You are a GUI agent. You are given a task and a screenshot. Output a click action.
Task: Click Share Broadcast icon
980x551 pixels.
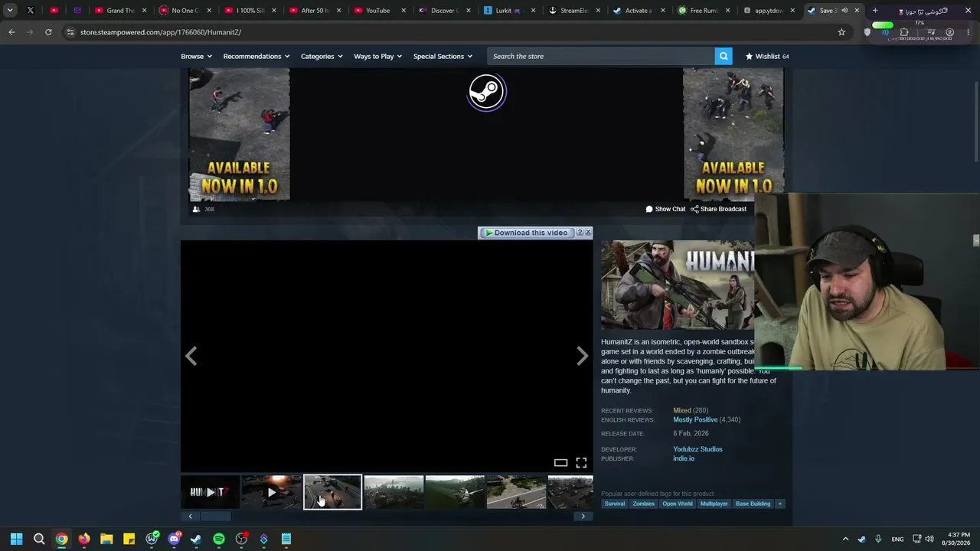(x=694, y=209)
